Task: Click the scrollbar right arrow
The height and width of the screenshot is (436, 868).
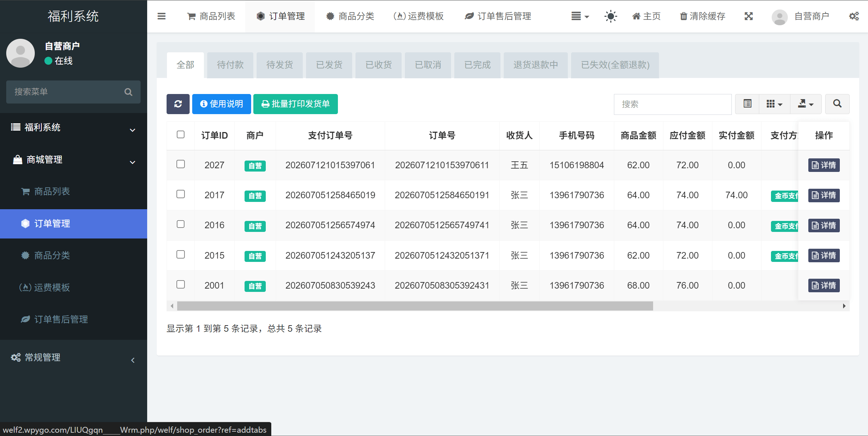Action: (x=844, y=306)
